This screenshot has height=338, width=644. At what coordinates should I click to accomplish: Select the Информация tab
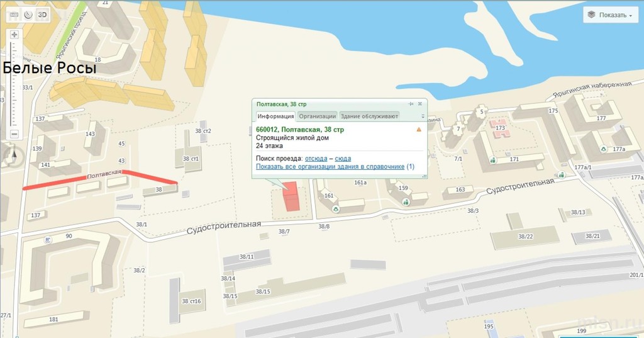tap(275, 116)
